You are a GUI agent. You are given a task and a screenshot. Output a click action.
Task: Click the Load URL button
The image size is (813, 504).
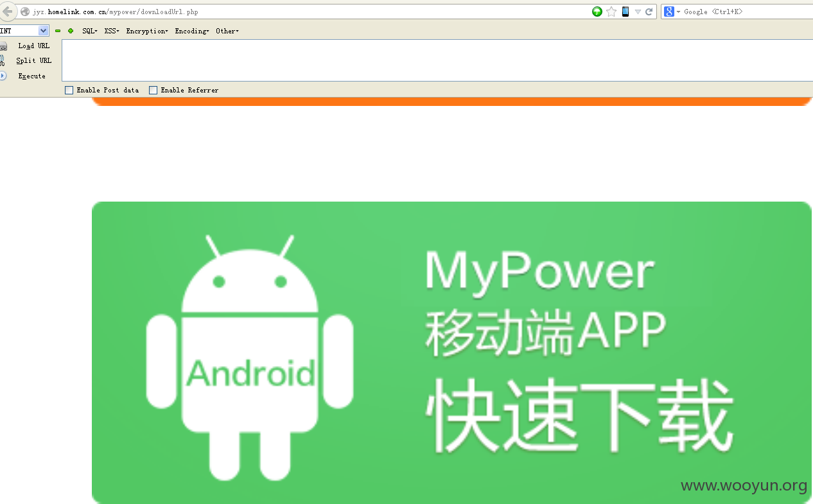(33, 46)
